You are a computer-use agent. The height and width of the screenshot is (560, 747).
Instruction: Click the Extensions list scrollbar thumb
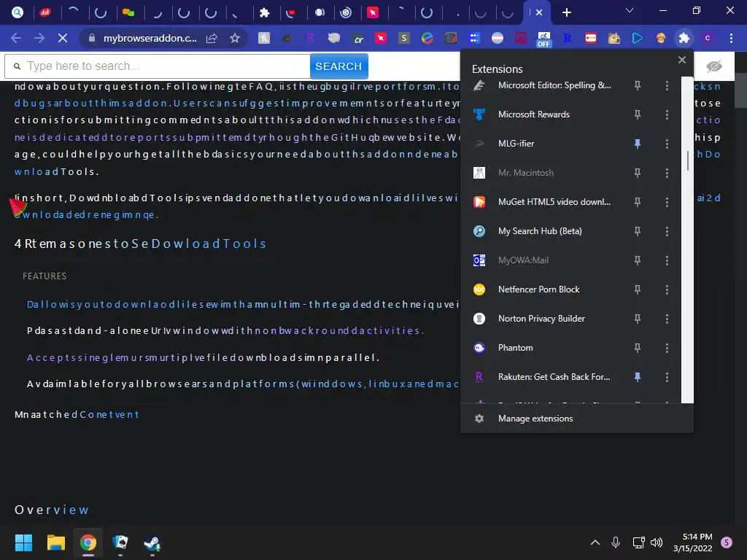687,160
